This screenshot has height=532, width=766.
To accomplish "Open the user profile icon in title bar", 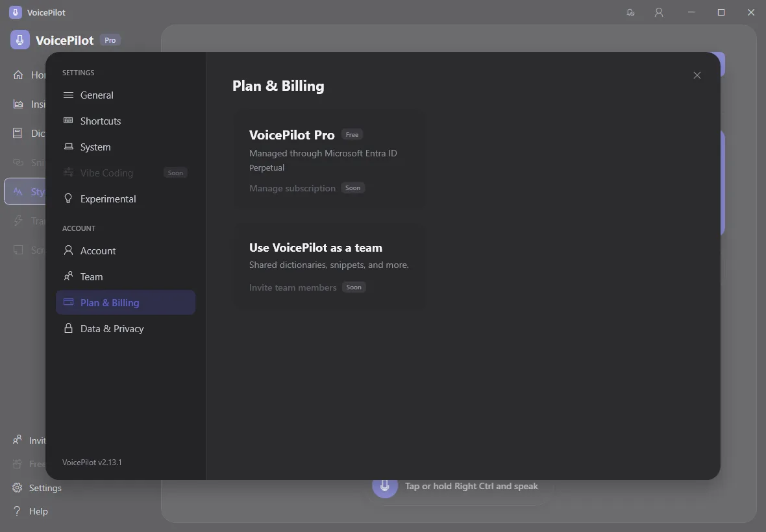I will 659,12.
